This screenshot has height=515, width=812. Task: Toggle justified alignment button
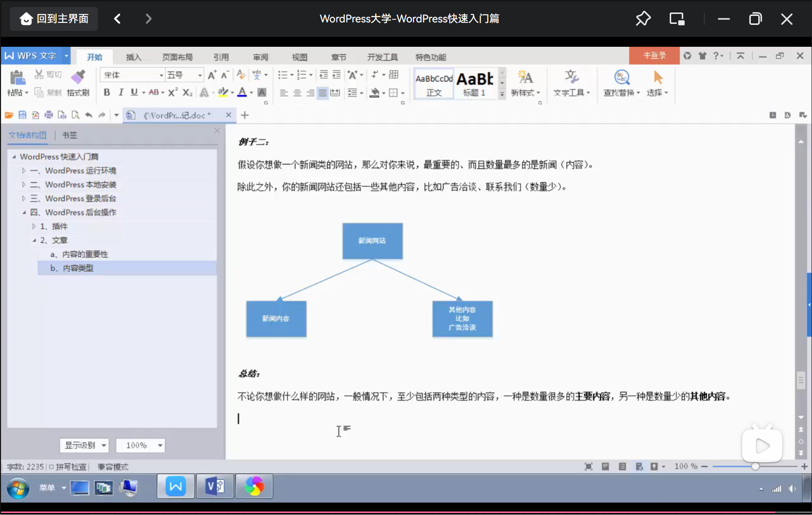pyautogui.click(x=322, y=93)
